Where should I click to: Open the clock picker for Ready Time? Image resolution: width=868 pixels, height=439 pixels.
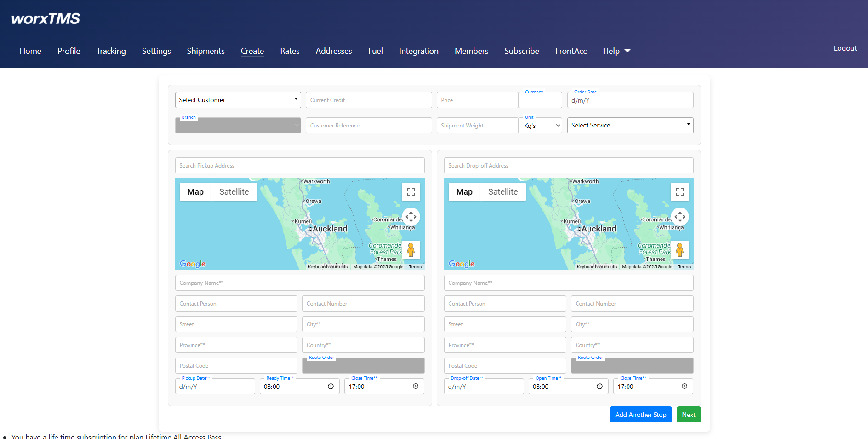coord(331,386)
